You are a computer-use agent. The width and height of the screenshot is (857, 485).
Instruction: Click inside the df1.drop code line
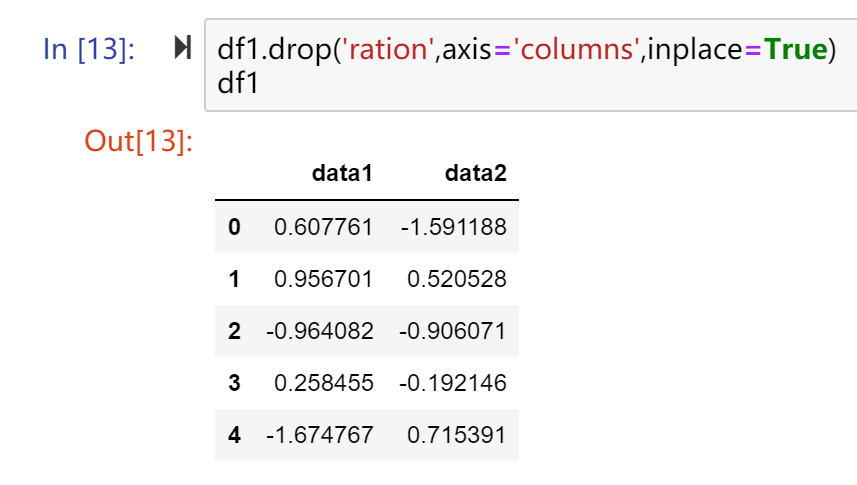(526, 49)
